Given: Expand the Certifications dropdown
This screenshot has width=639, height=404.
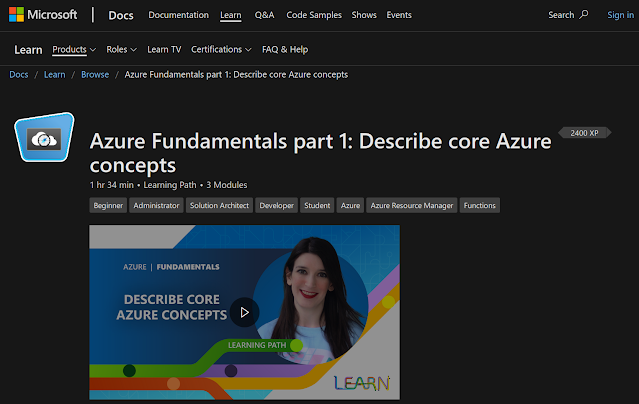Looking at the screenshot, I should click(x=221, y=49).
